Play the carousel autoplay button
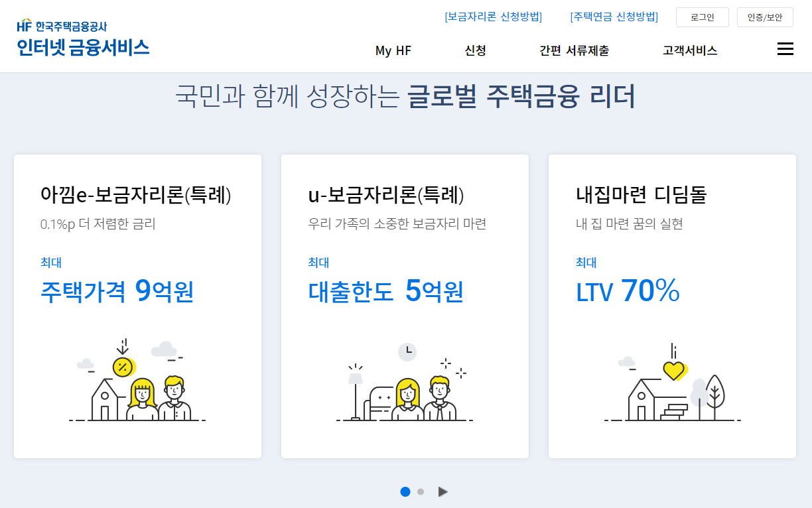 (x=443, y=491)
